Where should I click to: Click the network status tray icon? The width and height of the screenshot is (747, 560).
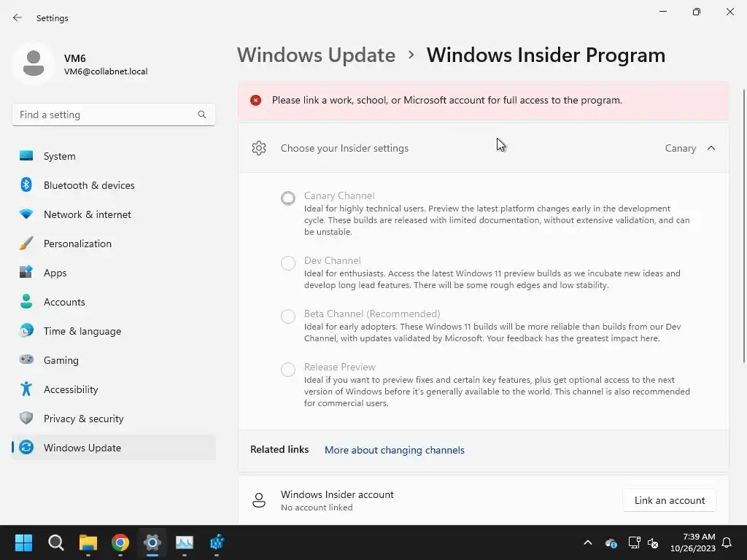[634, 542]
